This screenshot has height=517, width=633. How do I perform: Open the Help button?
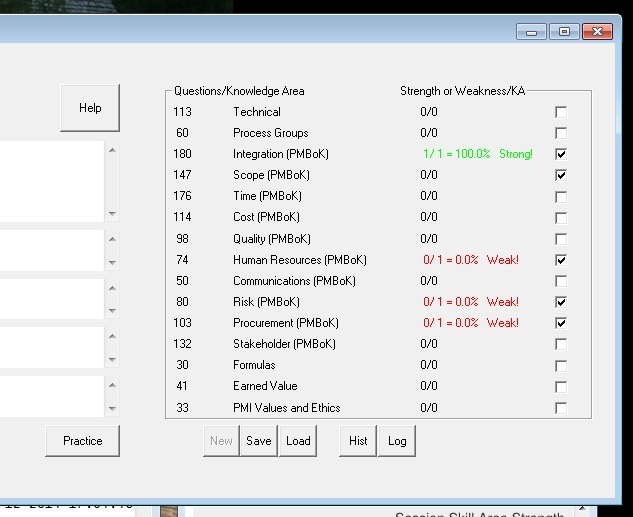(x=90, y=108)
